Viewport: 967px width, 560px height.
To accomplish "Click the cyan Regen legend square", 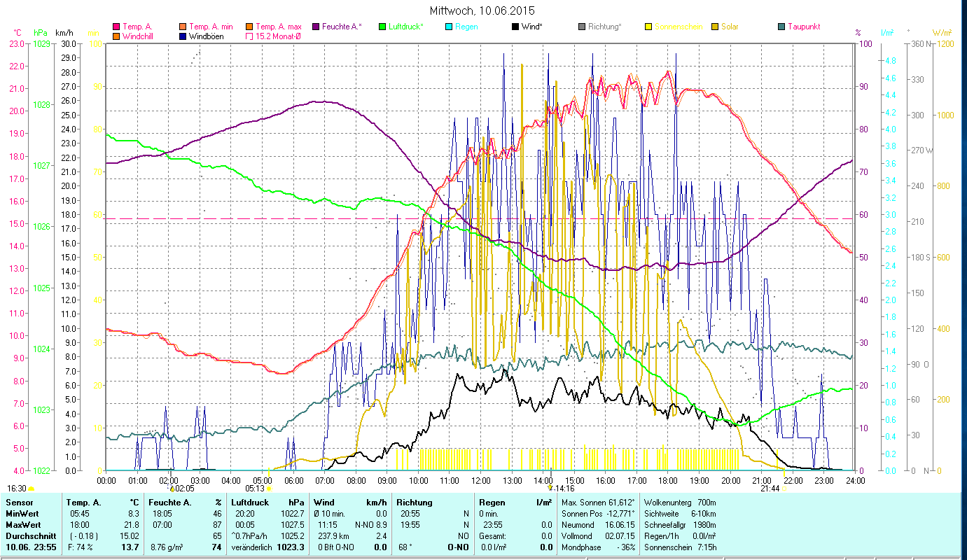I will pyautogui.click(x=448, y=27).
